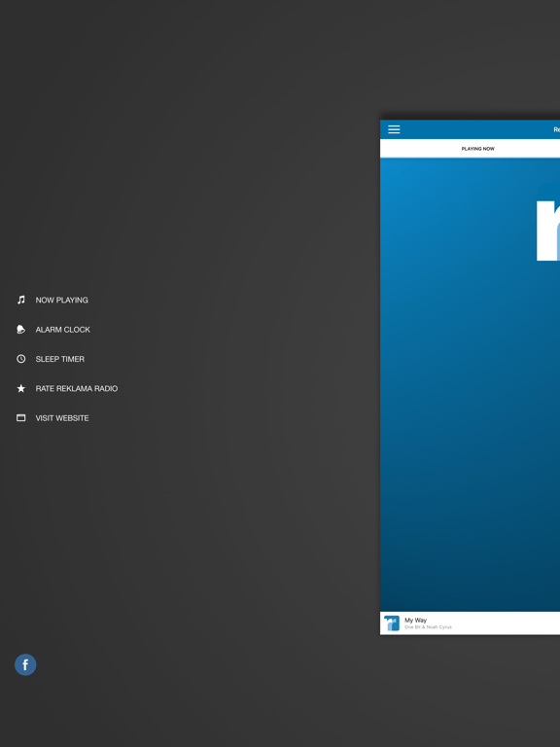
Task: Select Visit Website menu entry
Action: [x=62, y=418]
